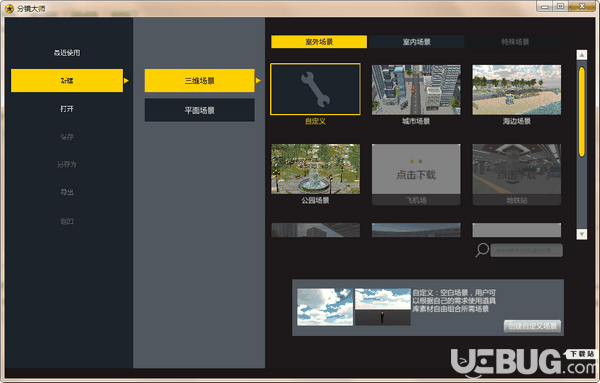Download the 飞机场 scene
Image resolution: width=600 pixels, height=383 pixels.
click(x=416, y=174)
